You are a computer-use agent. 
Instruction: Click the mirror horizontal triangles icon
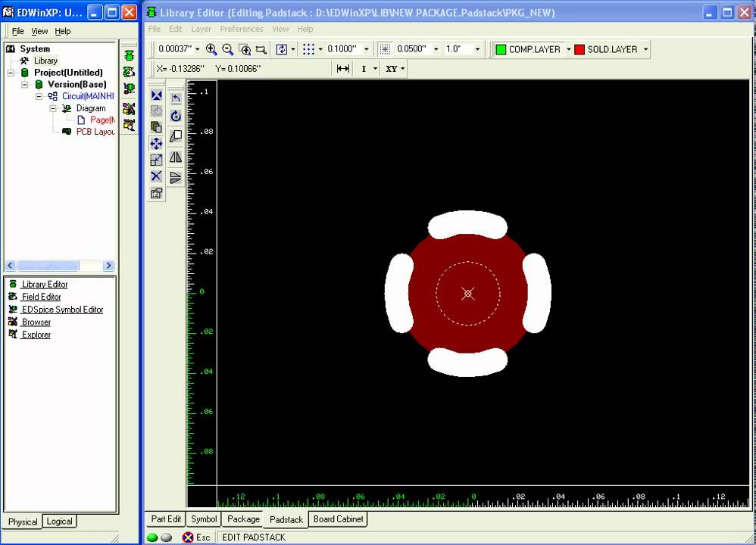coord(176,157)
